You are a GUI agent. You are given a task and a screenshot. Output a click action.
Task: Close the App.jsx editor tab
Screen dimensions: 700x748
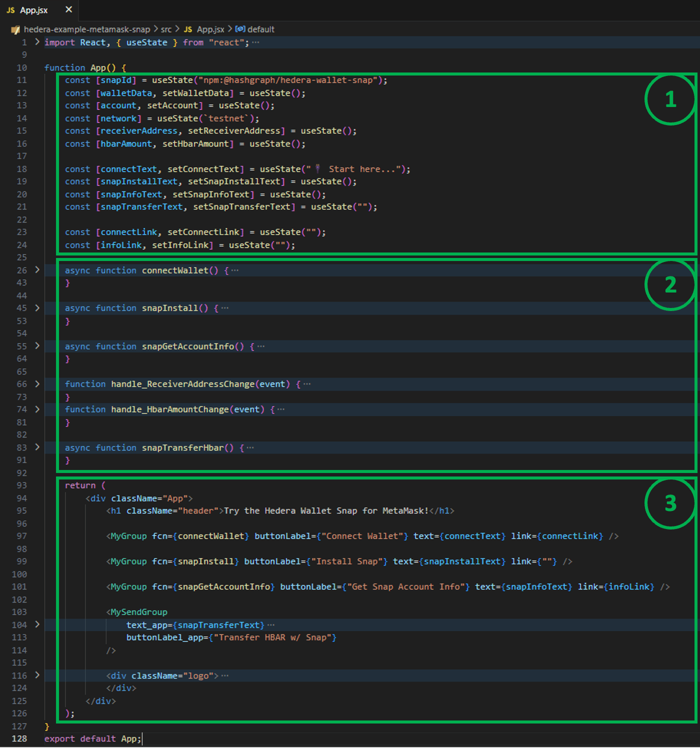tap(69, 9)
